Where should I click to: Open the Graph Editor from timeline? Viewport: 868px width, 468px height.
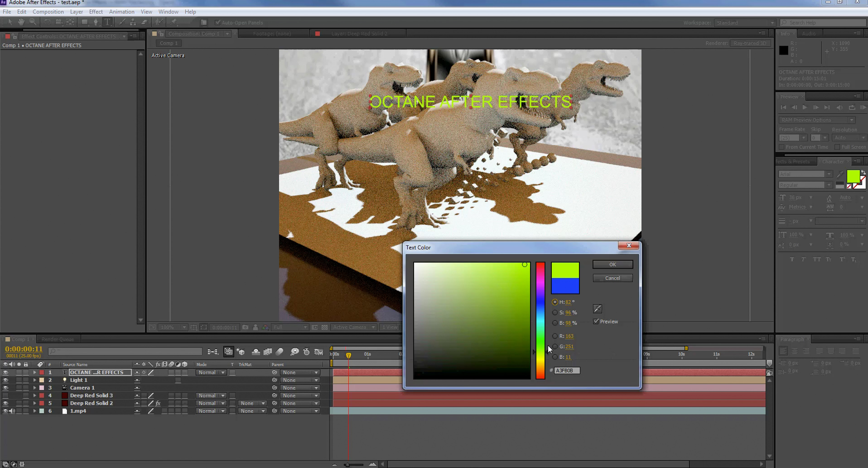click(x=318, y=351)
